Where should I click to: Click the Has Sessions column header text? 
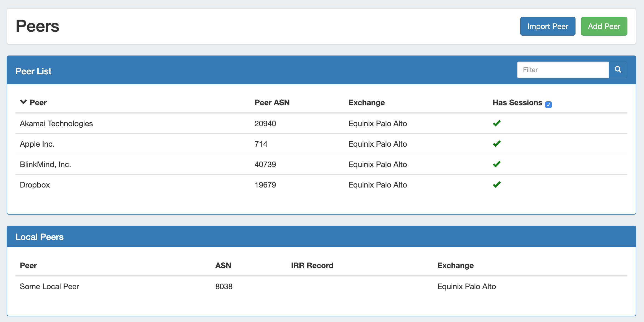[x=517, y=102]
